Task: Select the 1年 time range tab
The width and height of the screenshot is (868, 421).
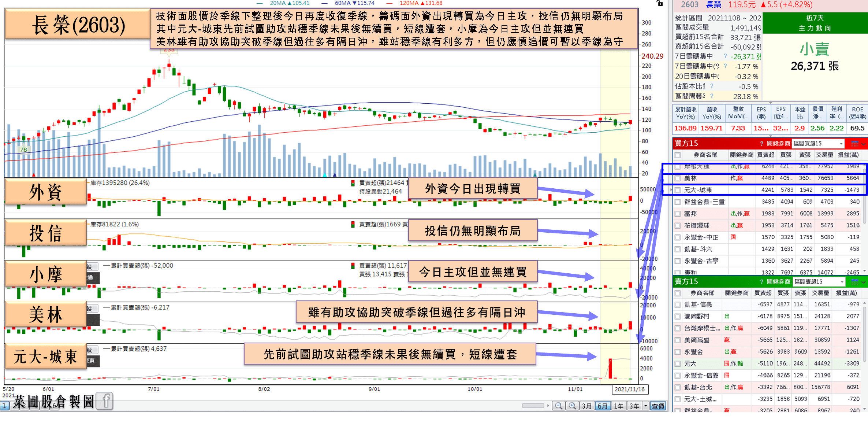Action: coord(619,406)
